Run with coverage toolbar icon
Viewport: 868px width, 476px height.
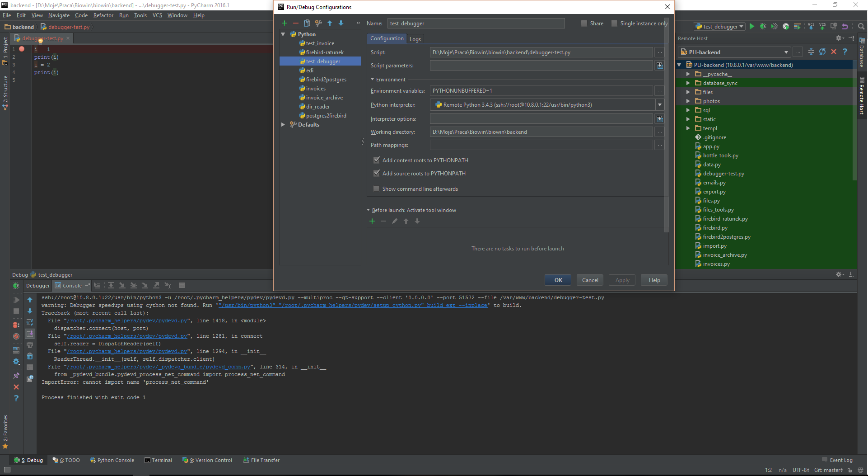pos(775,27)
